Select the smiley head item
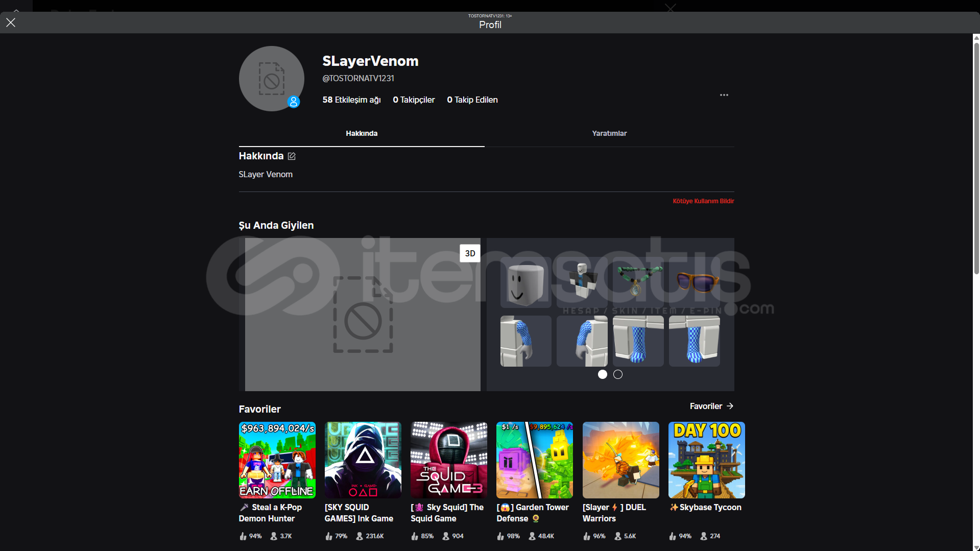The height and width of the screenshot is (551, 980). pos(525,282)
